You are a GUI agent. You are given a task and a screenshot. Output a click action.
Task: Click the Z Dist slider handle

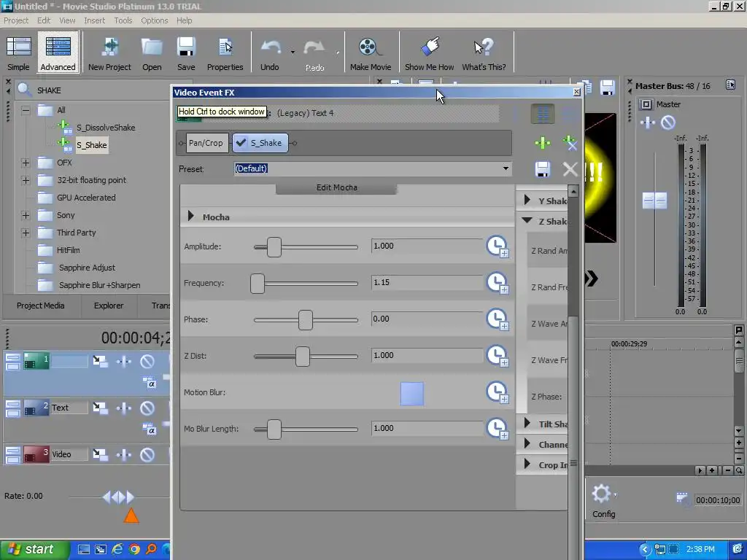303,357
